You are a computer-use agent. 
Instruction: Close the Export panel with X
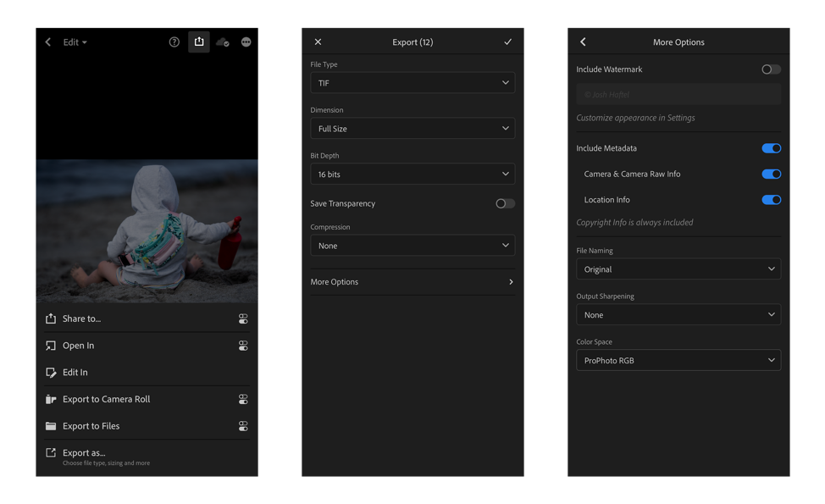coord(318,42)
